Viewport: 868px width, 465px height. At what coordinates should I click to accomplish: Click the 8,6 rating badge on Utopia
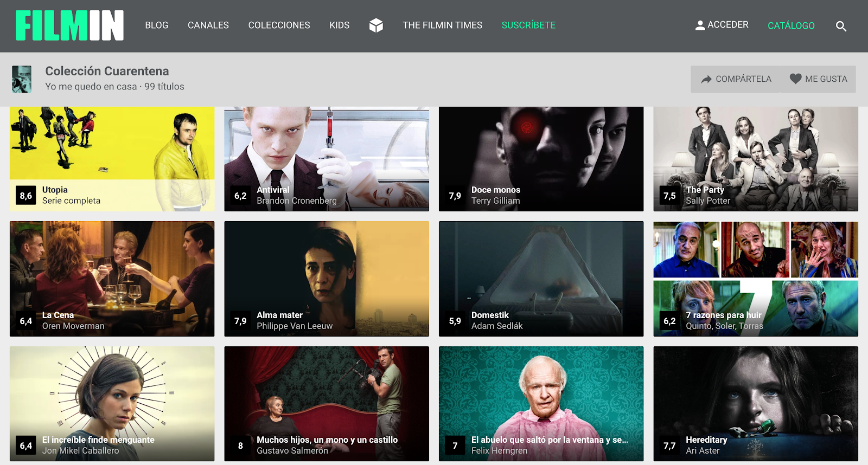coord(26,196)
